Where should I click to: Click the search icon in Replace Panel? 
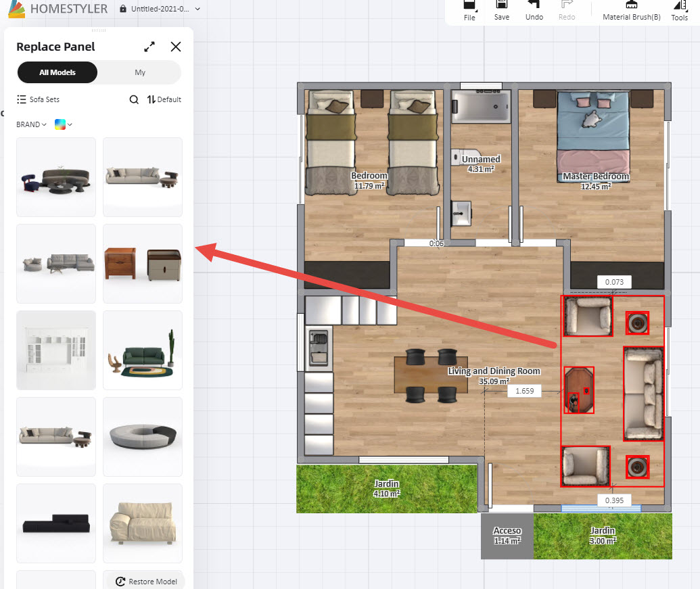coord(134,99)
